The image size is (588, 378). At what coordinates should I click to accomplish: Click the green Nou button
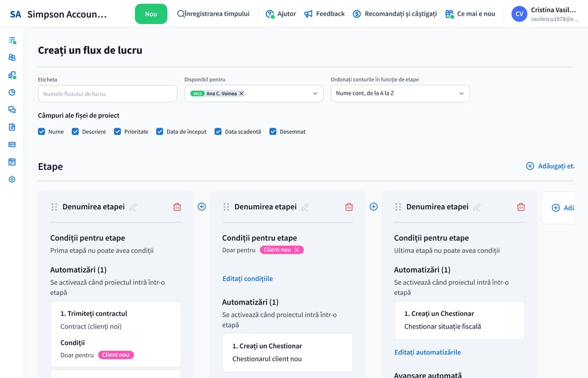pos(151,14)
